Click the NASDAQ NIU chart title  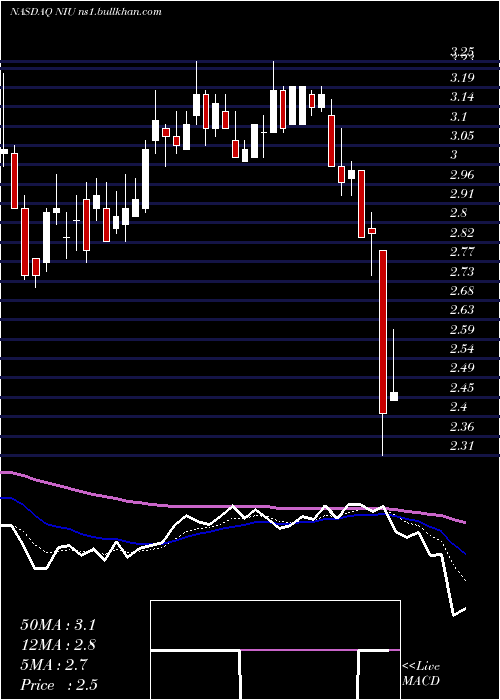coord(85,12)
